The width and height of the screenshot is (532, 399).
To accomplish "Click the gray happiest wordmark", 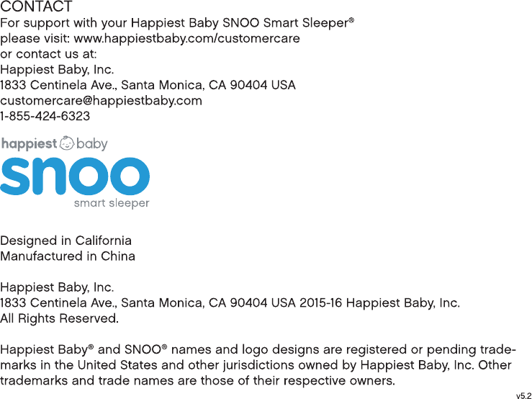I will [x=30, y=144].
